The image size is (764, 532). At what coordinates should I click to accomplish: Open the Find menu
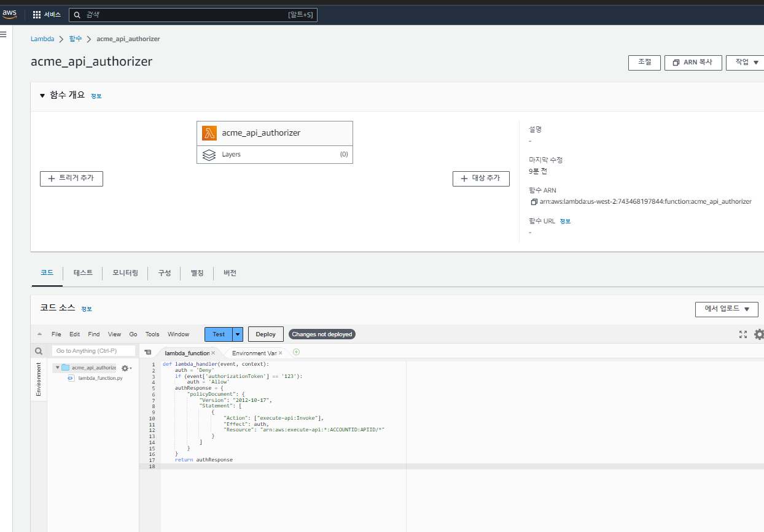93,334
